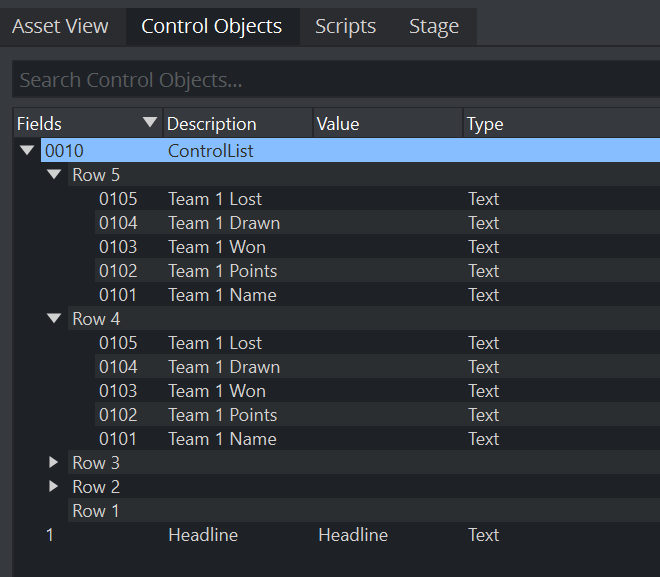
Task: Open the Scripts tab
Action: pos(346,27)
